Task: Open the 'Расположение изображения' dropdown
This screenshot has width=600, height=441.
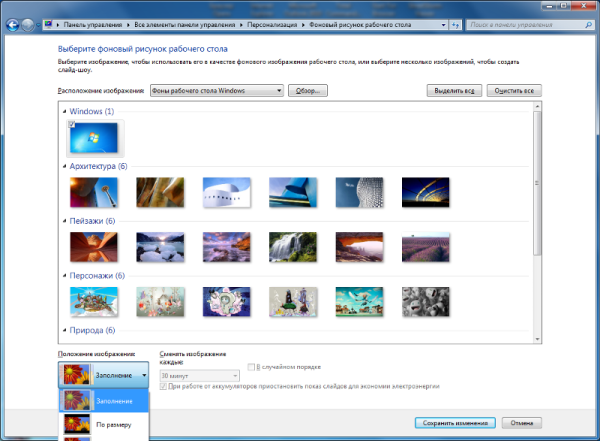Action: [216, 91]
